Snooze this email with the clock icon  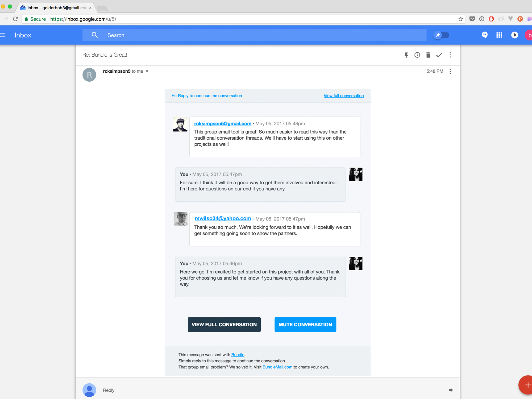click(x=417, y=55)
